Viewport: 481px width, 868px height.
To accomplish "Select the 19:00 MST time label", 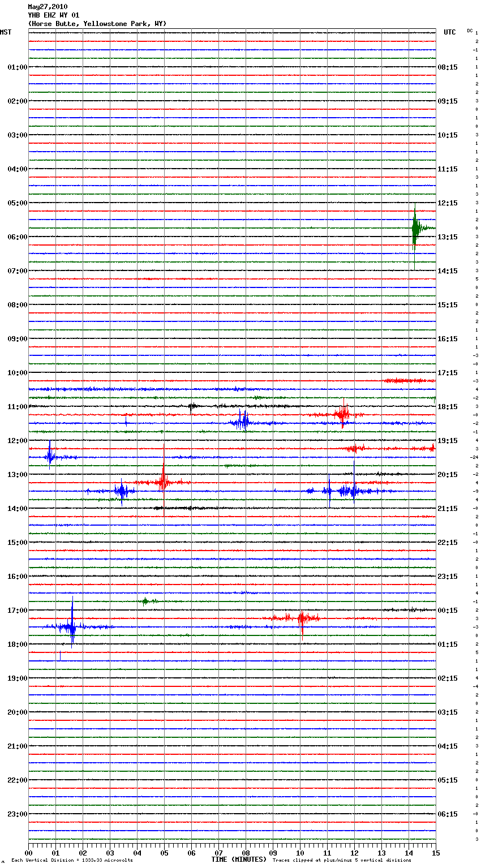I will tap(18, 678).
